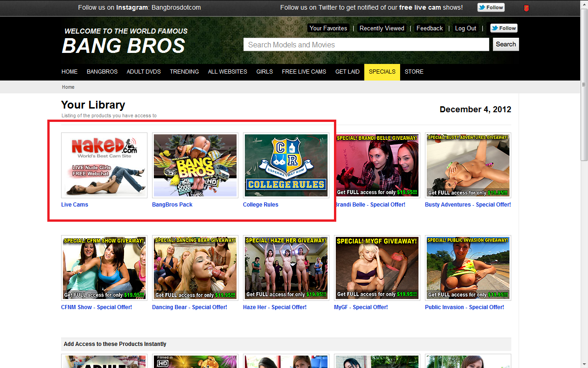
Task: Open Busty Adventures - Special Offer! link
Action: coord(468,205)
